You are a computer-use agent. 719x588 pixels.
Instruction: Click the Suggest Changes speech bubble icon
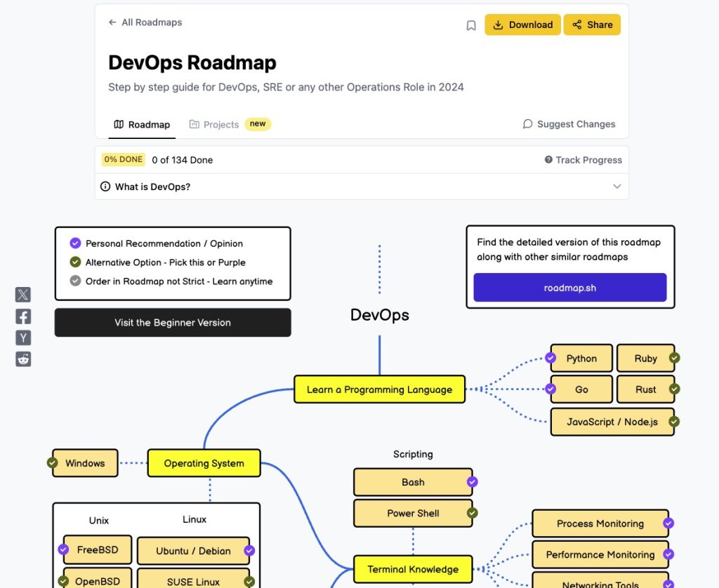(x=528, y=124)
